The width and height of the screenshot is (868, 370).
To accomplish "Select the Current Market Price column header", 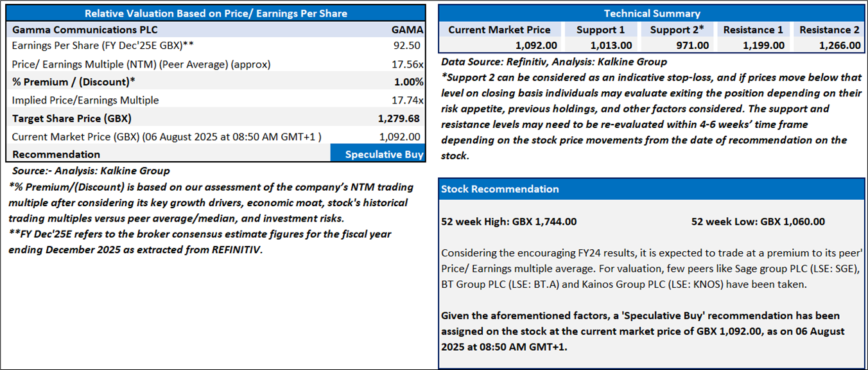I will (x=499, y=30).
